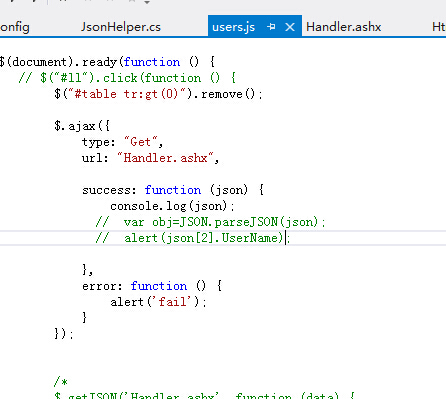Open the Handler.ashx tab
The width and height of the screenshot is (446, 399).
(344, 27)
